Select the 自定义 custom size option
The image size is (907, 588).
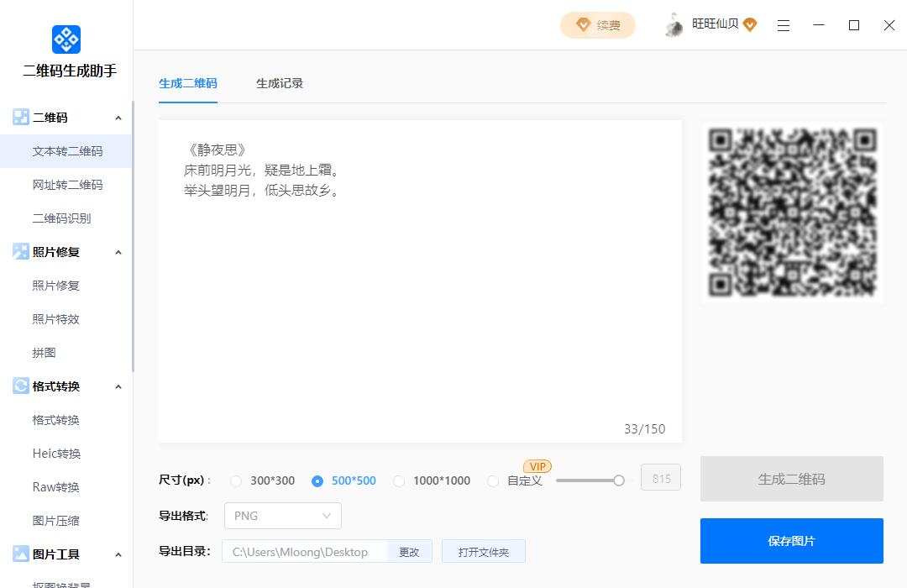click(x=493, y=481)
